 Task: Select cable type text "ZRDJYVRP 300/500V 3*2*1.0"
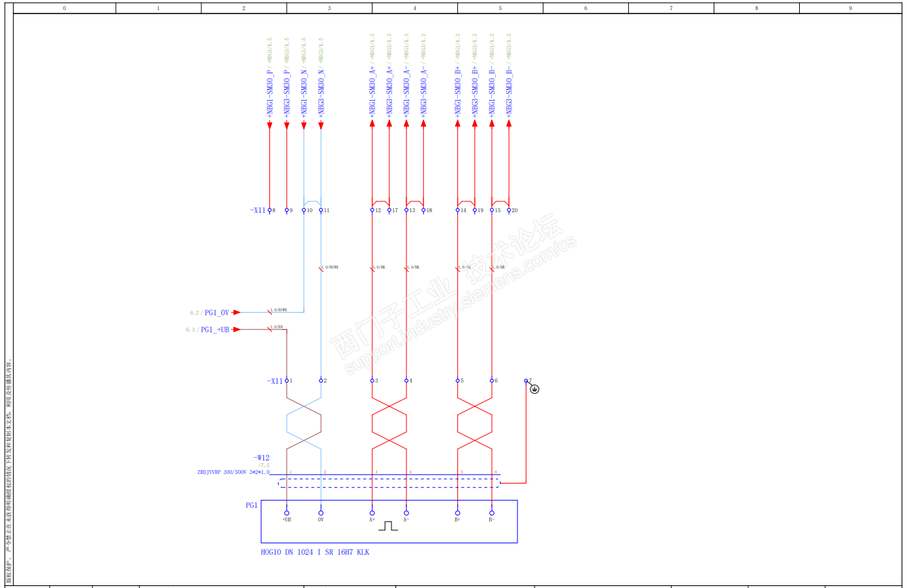coord(233,472)
